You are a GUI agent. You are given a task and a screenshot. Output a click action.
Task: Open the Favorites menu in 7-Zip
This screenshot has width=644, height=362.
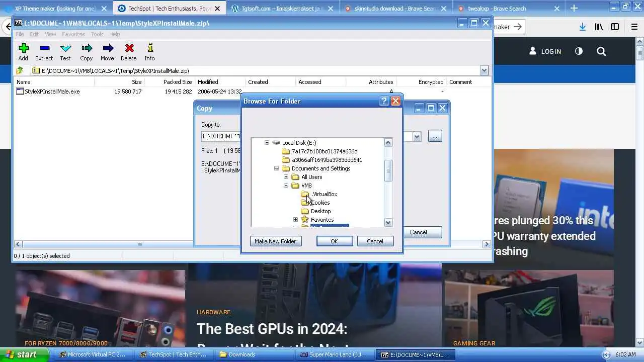point(73,34)
